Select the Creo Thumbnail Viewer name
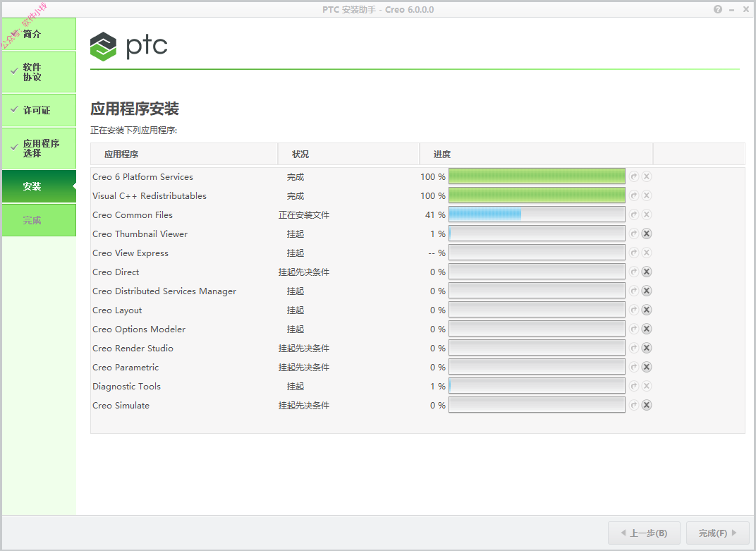The height and width of the screenshot is (551, 756). click(140, 234)
